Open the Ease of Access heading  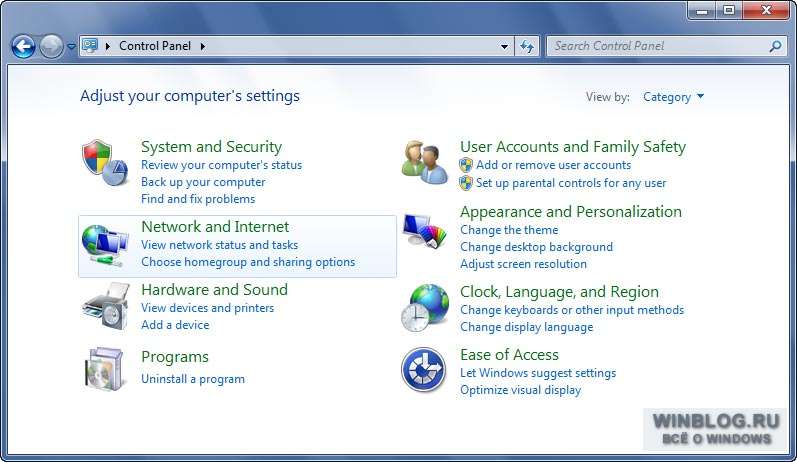coord(509,355)
